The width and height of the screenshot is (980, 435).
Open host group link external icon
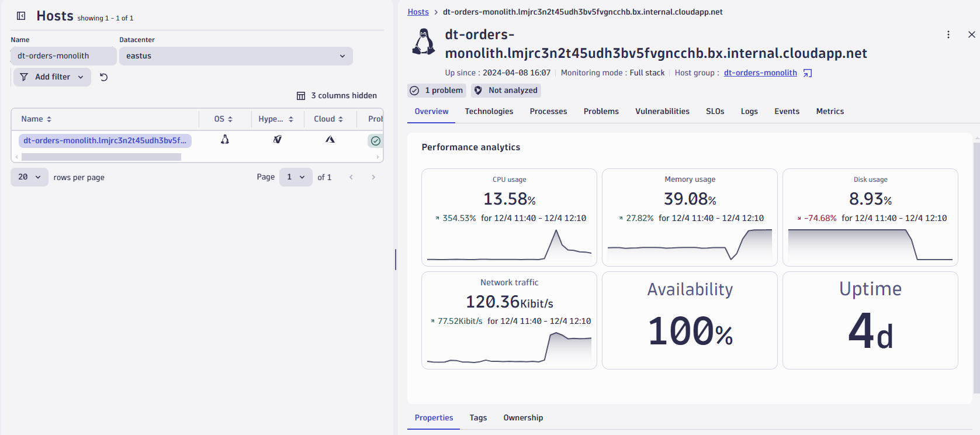[x=808, y=73]
